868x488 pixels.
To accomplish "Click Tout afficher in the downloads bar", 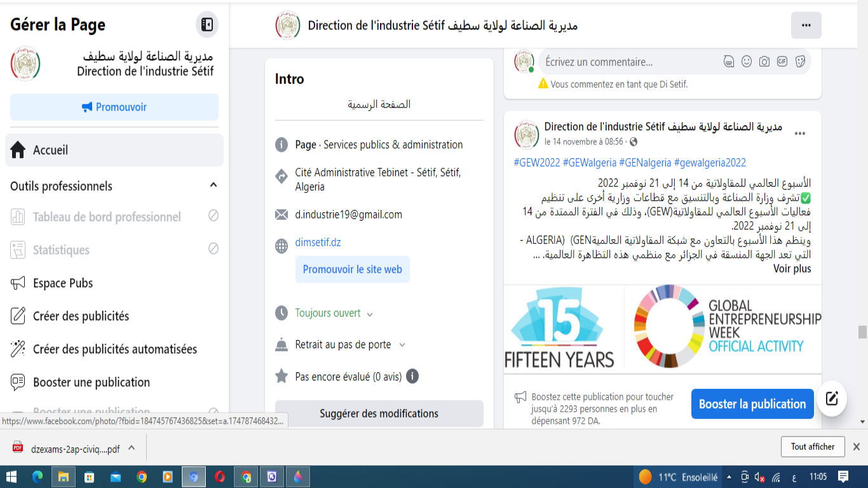I will tap(813, 447).
